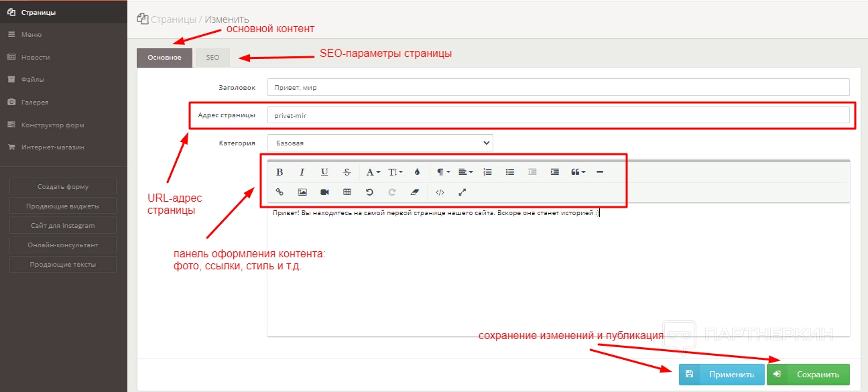Apply strikethrough formatting
The height and width of the screenshot is (392, 868).
pyautogui.click(x=347, y=172)
